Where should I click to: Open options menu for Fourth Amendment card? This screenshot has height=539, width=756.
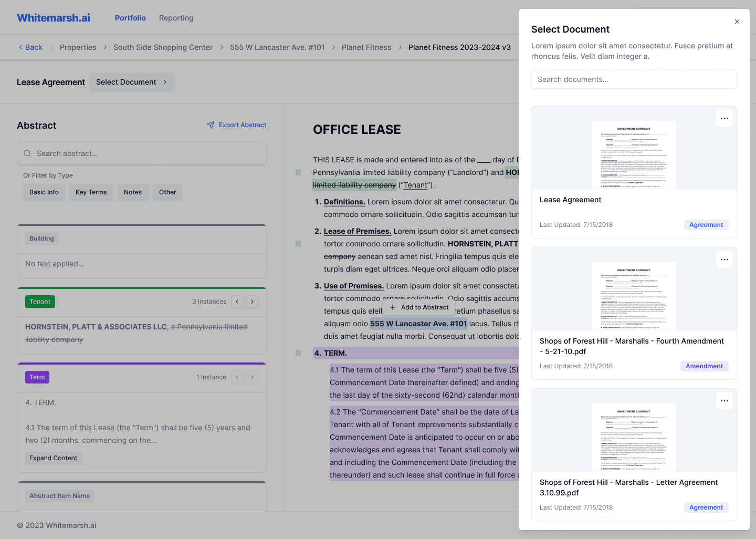pyautogui.click(x=724, y=260)
